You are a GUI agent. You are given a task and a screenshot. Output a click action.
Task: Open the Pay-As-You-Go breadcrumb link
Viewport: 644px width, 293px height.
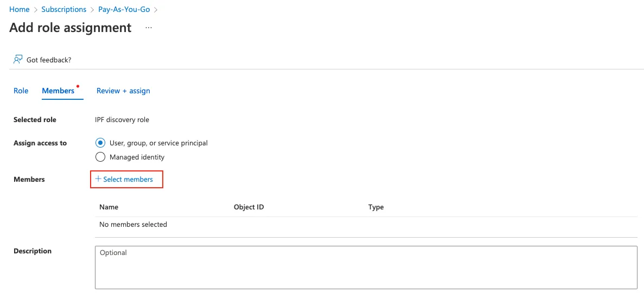tap(124, 10)
